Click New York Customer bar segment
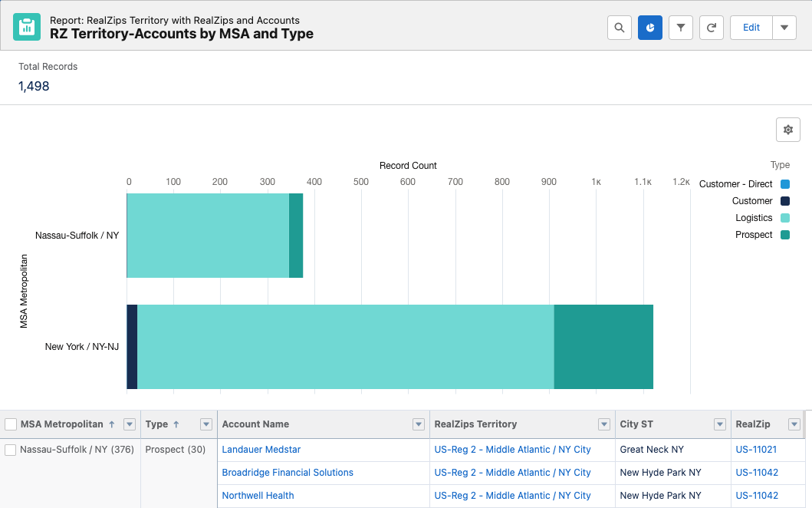 (x=132, y=347)
